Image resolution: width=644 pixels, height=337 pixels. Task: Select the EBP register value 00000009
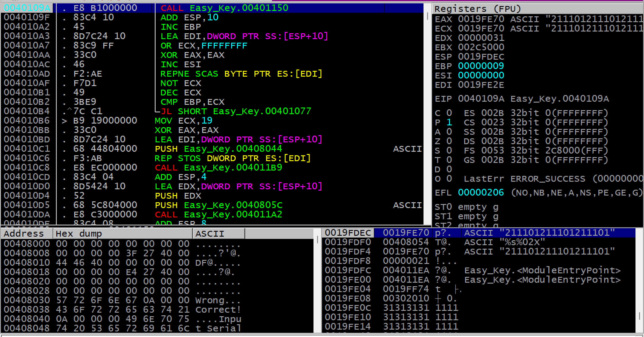[x=481, y=66]
